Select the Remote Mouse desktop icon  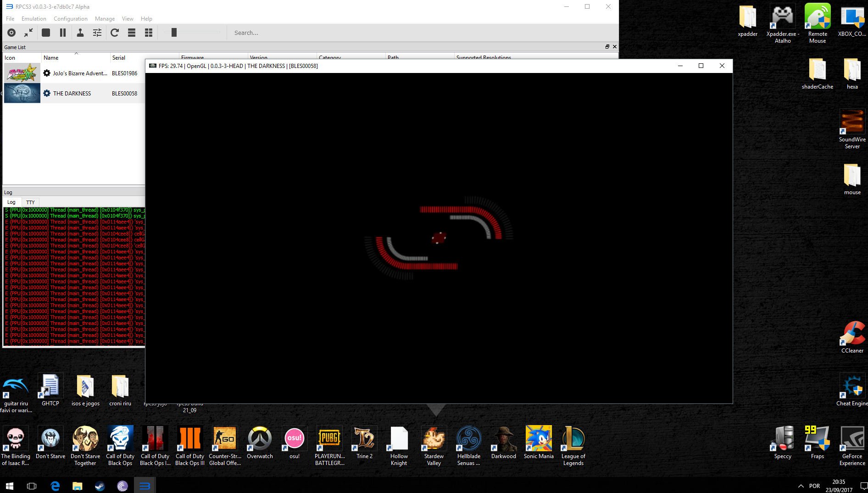pos(818,24)
